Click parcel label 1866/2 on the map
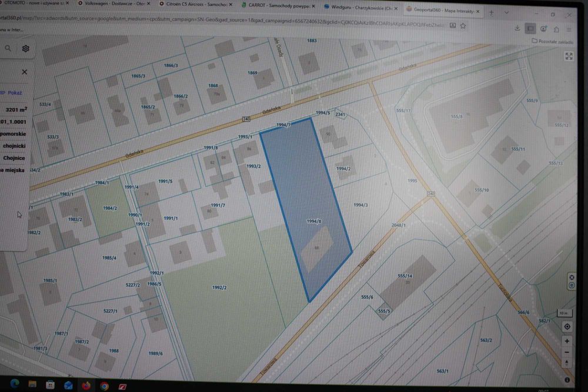Viewport: 588px width, 392px height. [x=181, y=96]
